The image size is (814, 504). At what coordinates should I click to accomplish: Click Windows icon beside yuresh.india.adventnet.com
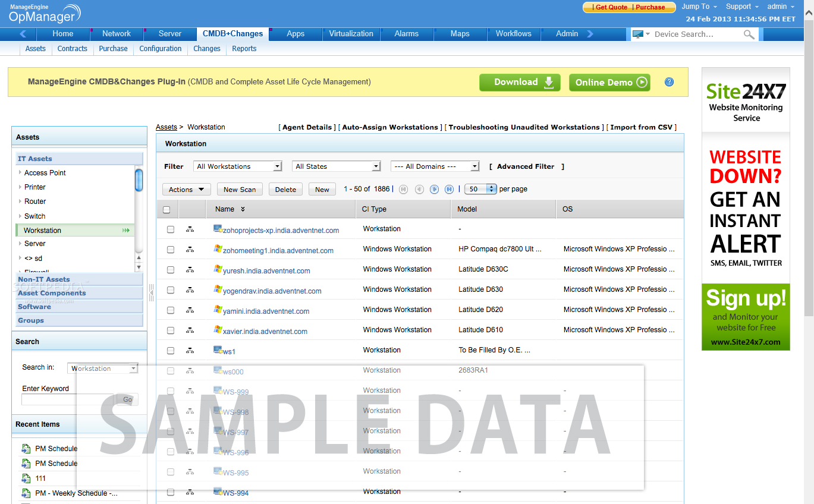click(x=218, y=269)
